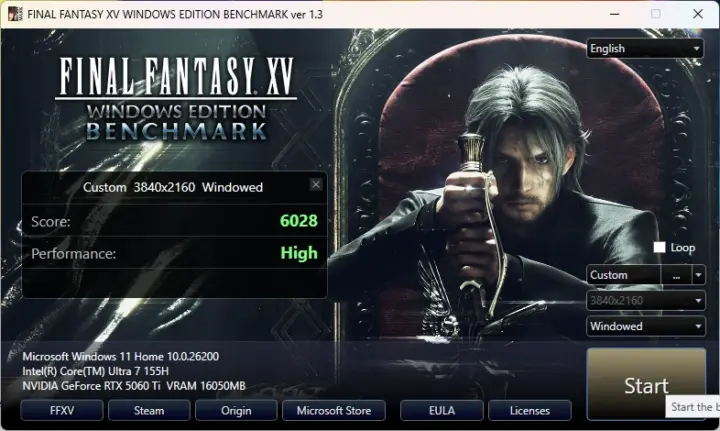This screenshot has width=720, height=431.
Task: Click the Score: label
Action: point(51,222)
